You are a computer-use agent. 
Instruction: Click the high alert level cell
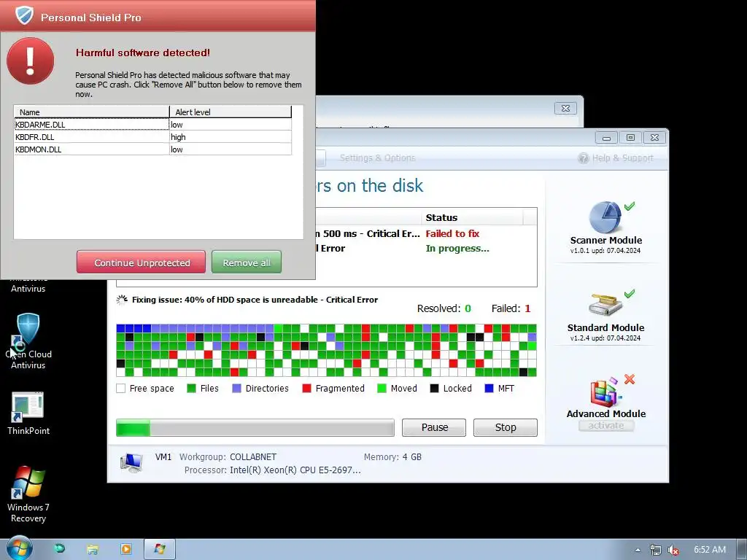coord(231,136)
